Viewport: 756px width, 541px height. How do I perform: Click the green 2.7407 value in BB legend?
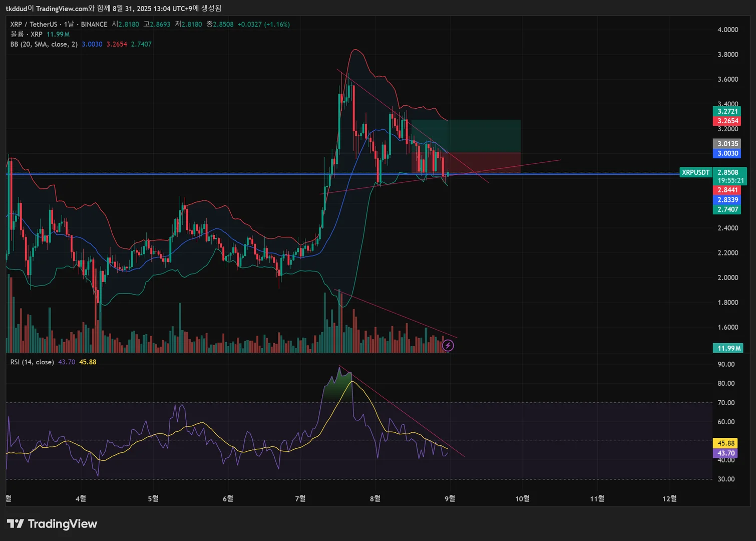coord(141,44)
